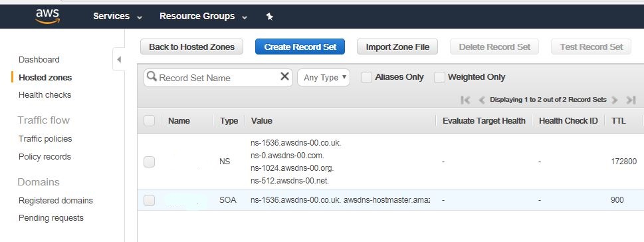Screen dimensions: 644x242
Task: Sort by the Name column header
Action: click(x=179, y=121)
